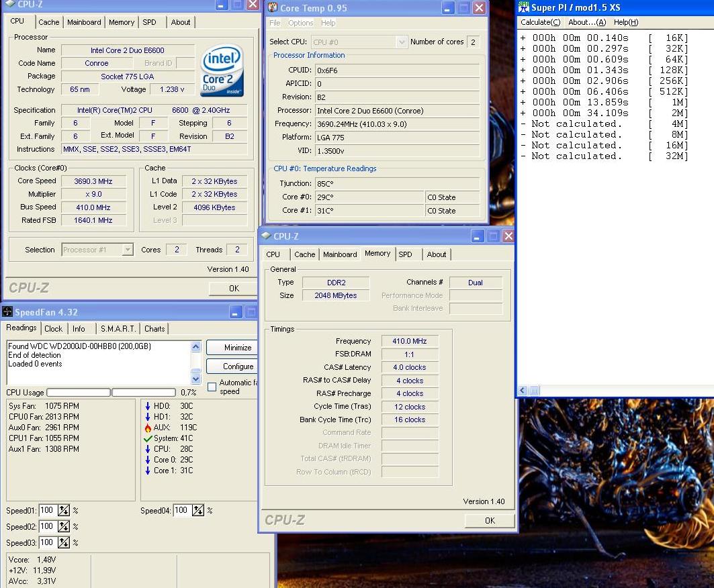Open Calculate menu in Super PI
Viewport: 714px width, 588px height.
click(540, 22)
